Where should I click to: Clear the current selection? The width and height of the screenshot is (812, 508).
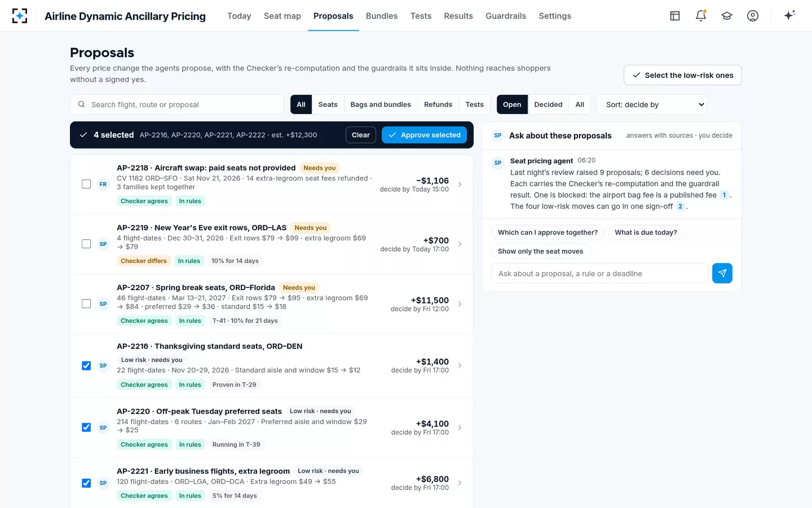[361, 135]
